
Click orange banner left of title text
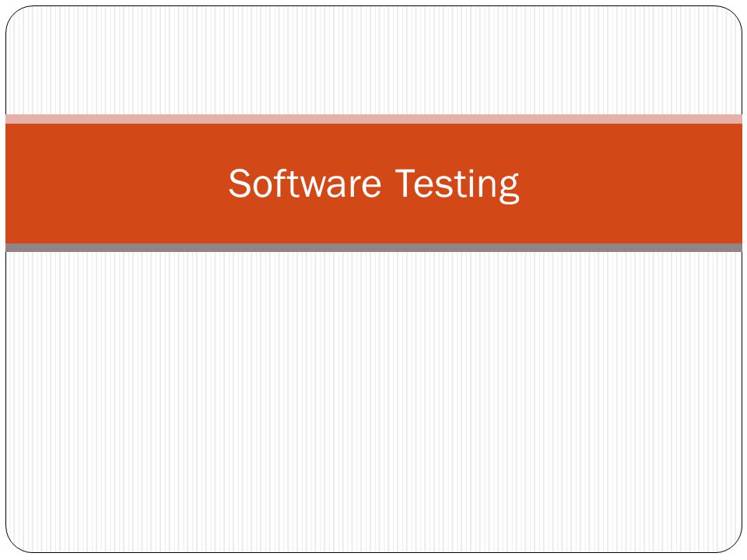coord(117,184)
